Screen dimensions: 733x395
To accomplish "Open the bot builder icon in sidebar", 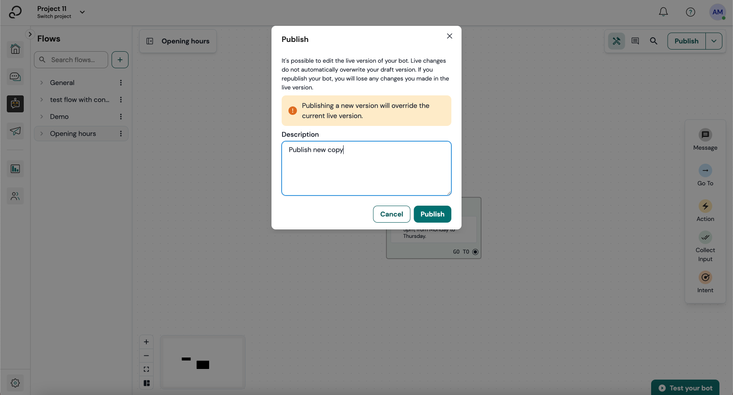I will tap(15, 103).
